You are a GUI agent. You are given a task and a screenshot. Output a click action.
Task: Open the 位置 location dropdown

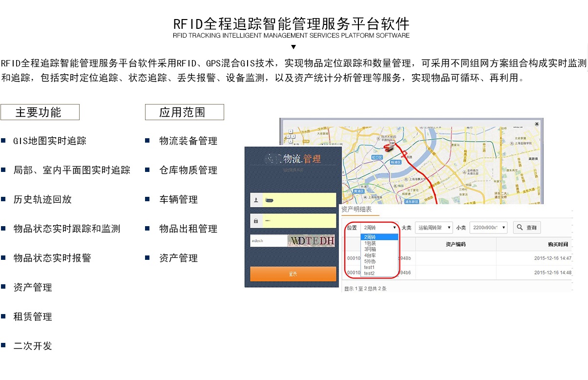pyautogui.click(x=379, y=228)
